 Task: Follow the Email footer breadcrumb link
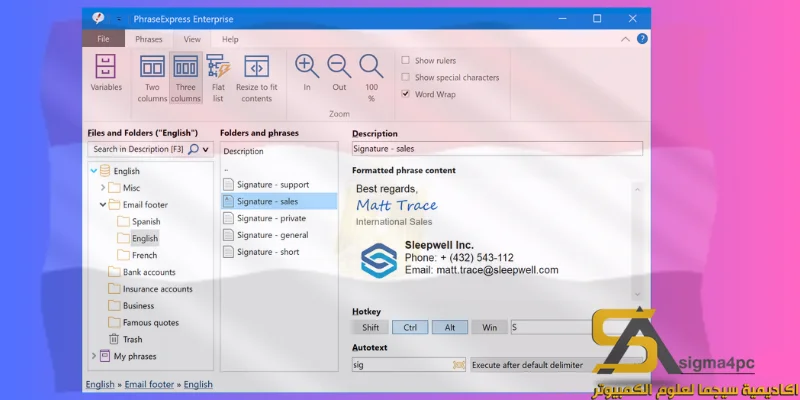coord(149,385)
